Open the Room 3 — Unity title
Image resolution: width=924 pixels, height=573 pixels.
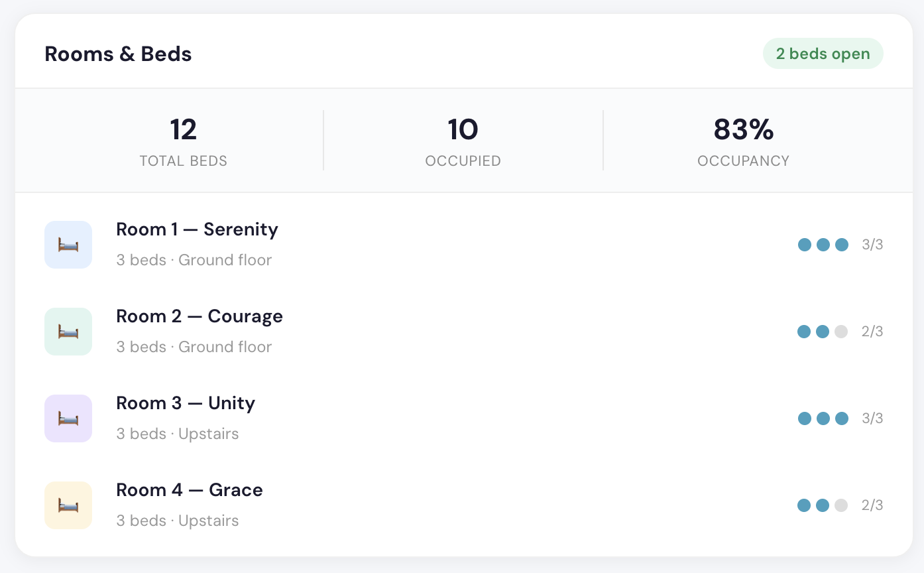click(x=186, y=403)
